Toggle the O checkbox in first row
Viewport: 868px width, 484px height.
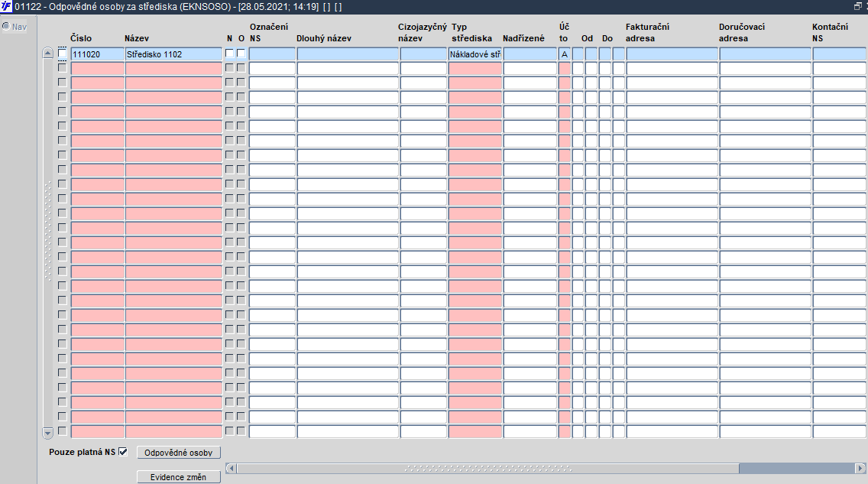241,54
